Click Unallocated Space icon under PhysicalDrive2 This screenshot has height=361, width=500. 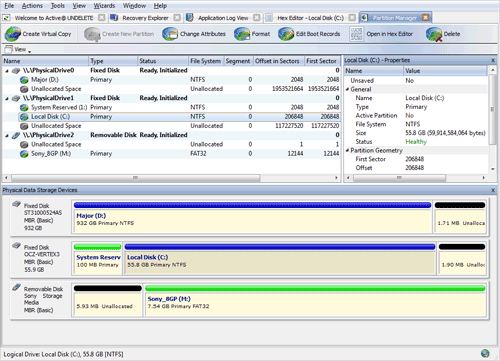(x=24, y=145)
